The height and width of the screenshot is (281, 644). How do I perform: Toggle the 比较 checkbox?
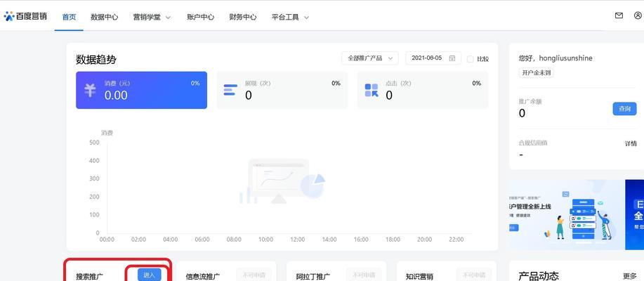click(471, 59)
